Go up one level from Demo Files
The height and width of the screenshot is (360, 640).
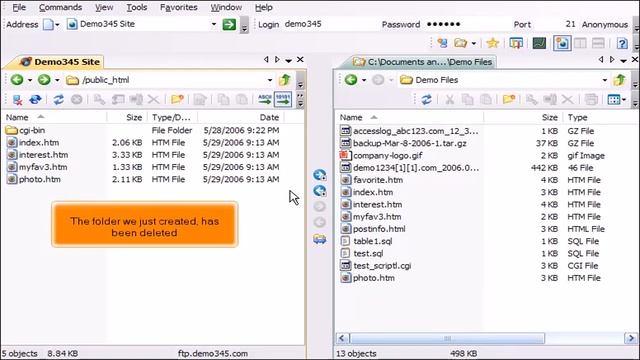tap(620, 80)
